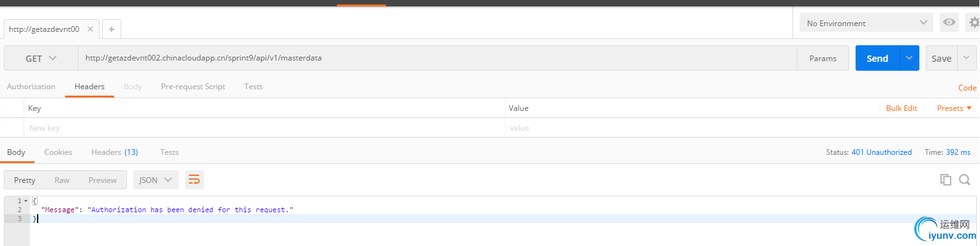Close the getazdevnt00 request tab

[90, 29]
